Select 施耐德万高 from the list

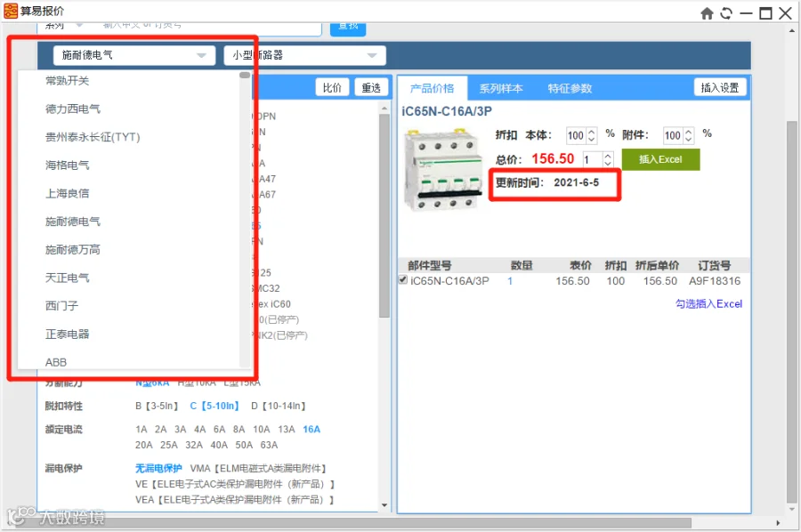pyautogui.click(x=73, y=249)
